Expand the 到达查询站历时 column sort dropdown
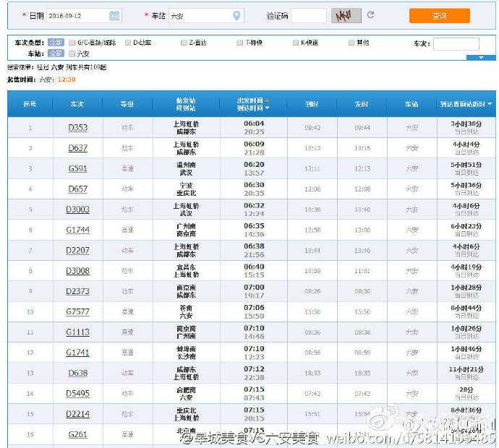Viewport: 499px width, 448px height. click(490, 104)
